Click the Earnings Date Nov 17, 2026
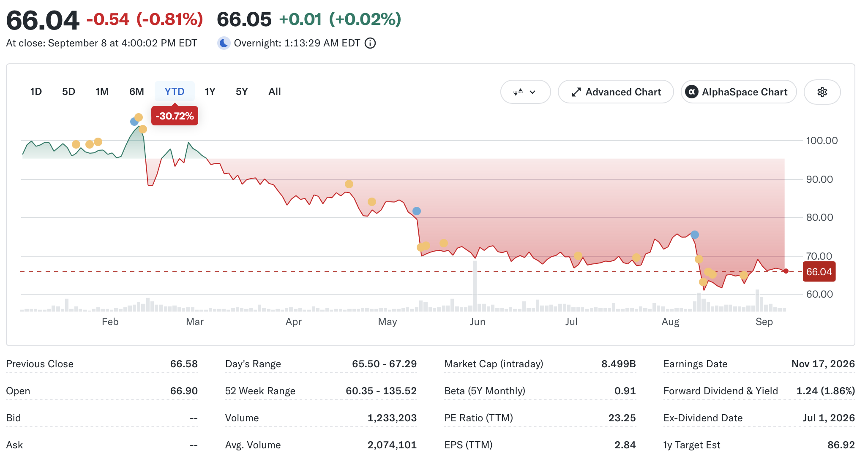This screenshot has height=461, width=868. click(x=823, y=364)
